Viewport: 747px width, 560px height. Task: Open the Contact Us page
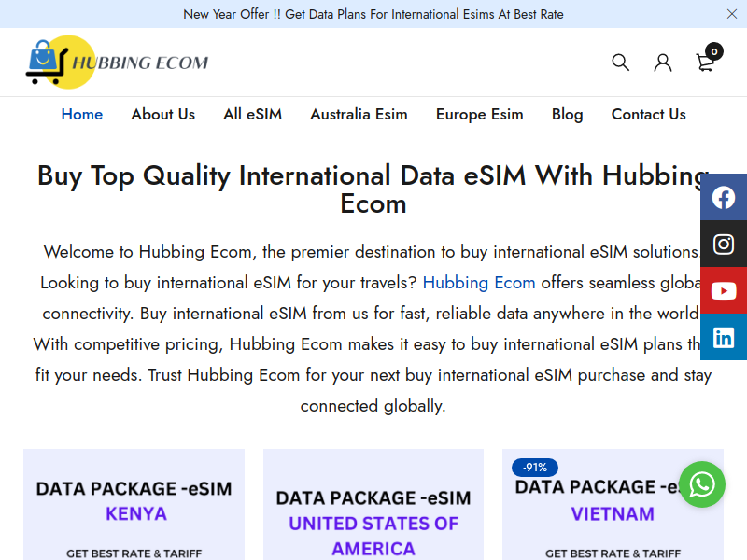click(x=648, y=114)
